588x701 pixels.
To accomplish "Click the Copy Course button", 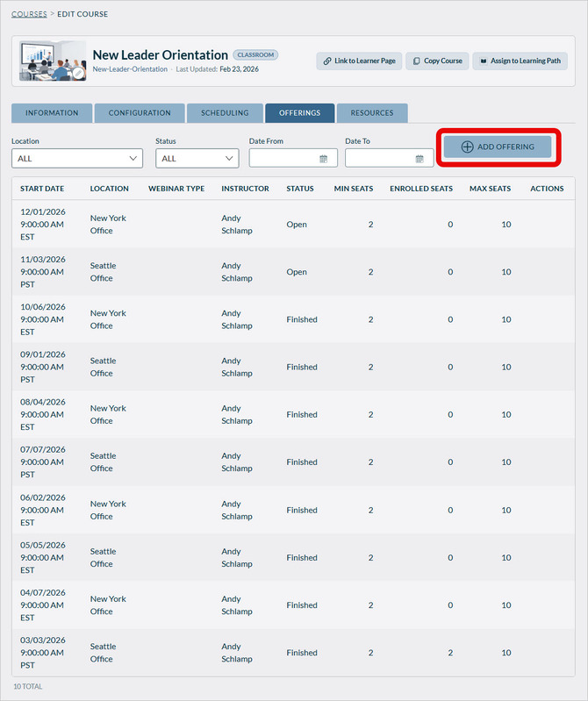I will pyautogui.click(x=437, y=61).
